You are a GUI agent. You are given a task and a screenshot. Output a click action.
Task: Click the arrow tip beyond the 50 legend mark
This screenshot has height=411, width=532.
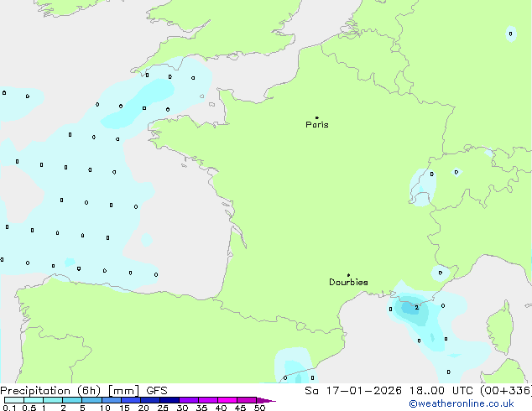pos(266,400)
